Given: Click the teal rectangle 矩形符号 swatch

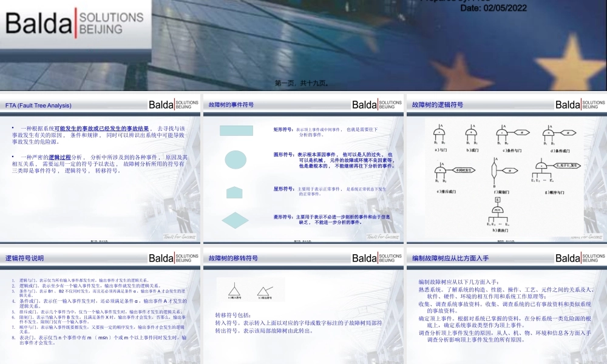Looking at the screenshot, I should pos(235,130).
